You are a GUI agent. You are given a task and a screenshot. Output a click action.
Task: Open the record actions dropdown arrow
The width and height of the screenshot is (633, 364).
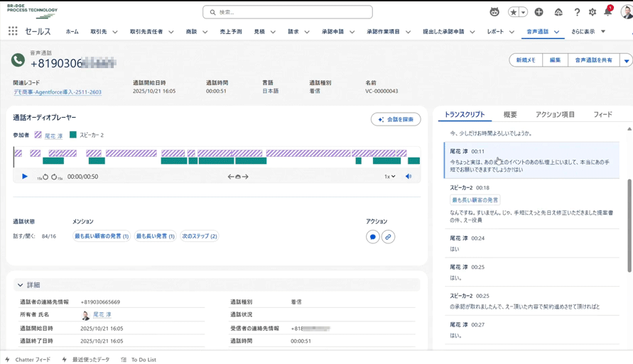click(x=626, y=60)
